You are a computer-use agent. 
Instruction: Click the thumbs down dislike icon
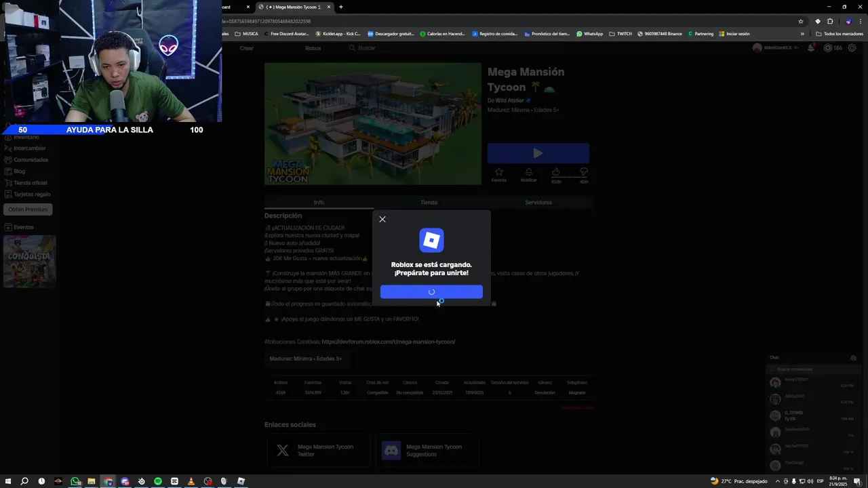point(583,173)
